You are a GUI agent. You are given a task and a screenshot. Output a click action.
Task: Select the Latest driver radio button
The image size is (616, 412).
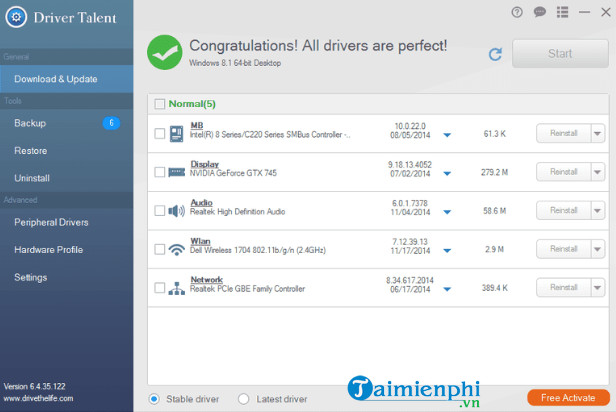244,399
